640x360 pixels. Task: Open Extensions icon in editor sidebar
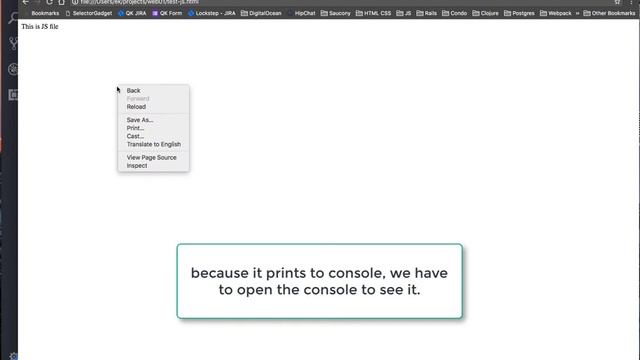coord(13,95)
